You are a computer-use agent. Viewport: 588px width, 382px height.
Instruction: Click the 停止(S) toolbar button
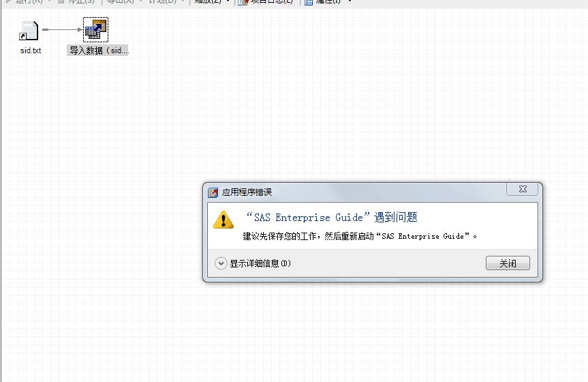[76, 1]
